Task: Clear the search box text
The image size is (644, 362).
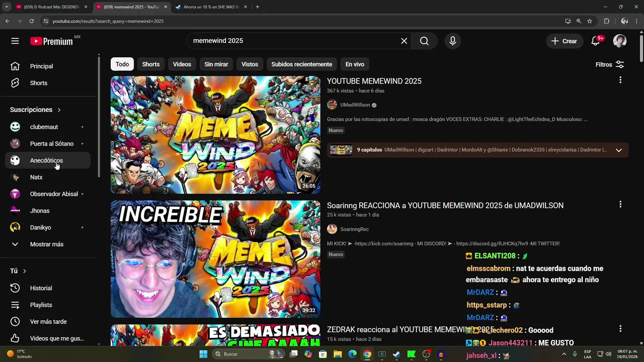Action: (404, 41)
